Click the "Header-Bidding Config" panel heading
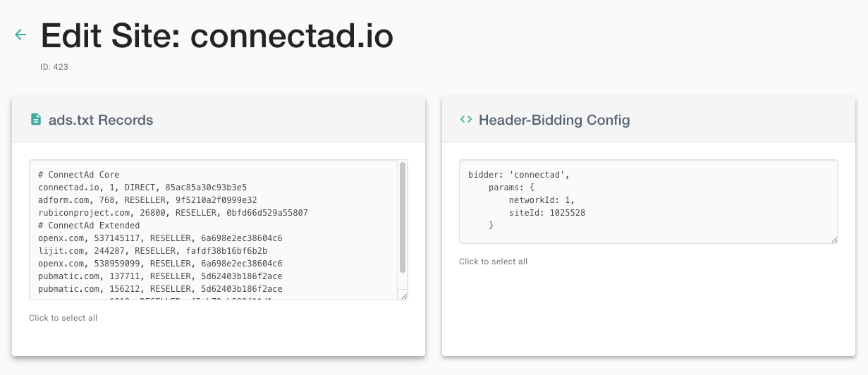 (554, 120)
